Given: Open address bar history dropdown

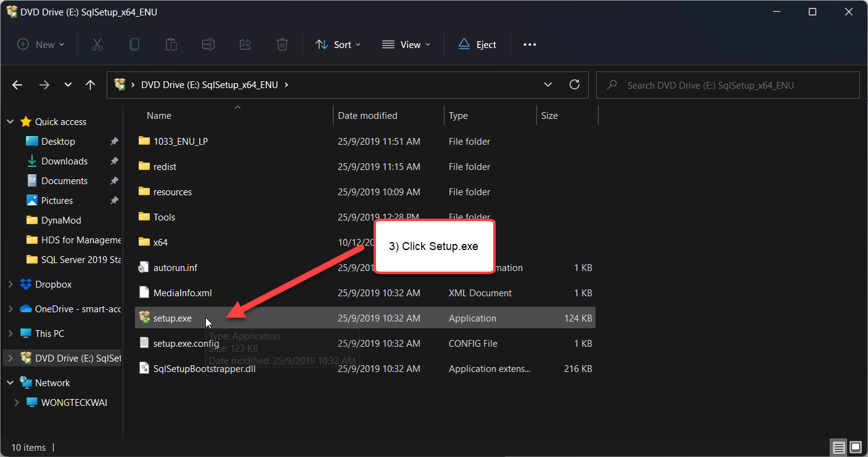Looking at the screenshot, I should coord(548,84).
